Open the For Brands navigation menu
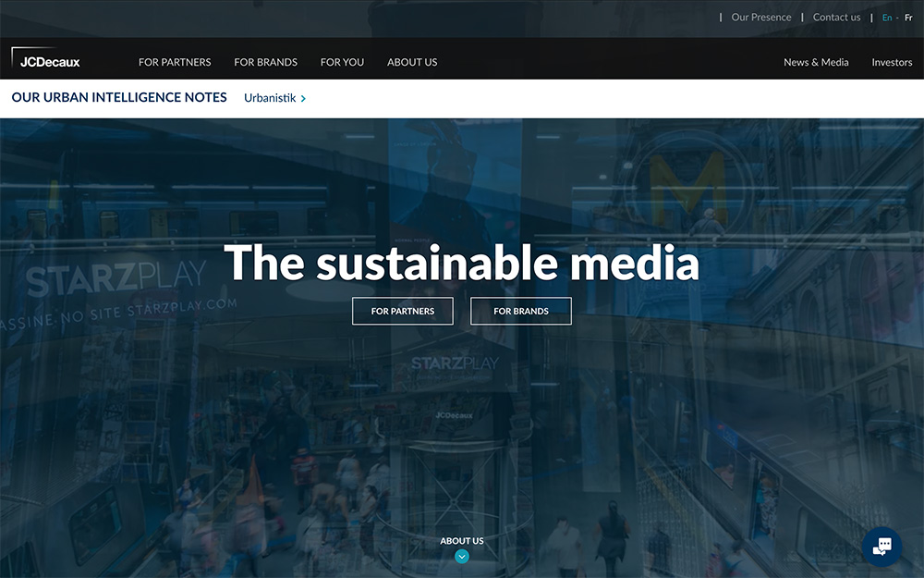This screenshot has width=924, height=578. [266, 62]
